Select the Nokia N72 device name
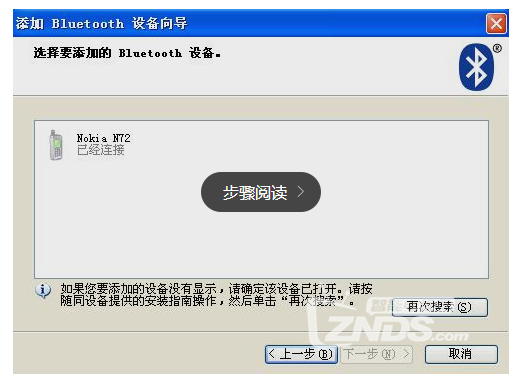 click(x=103, y=138)
